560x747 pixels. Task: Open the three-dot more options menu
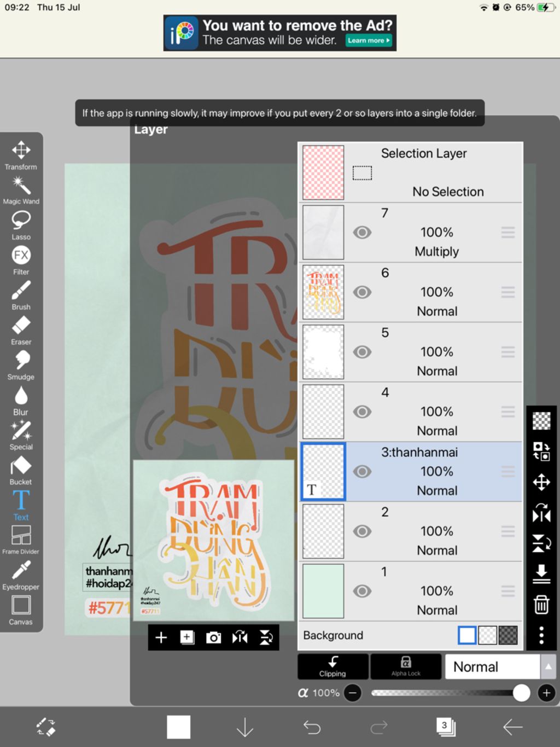[x=541, y=635]
